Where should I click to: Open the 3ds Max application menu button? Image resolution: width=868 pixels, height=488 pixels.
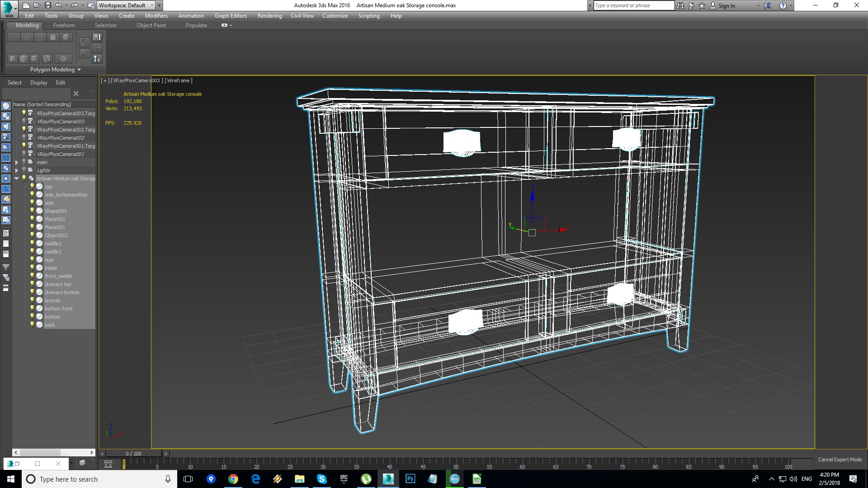pyautogui.click(x=9, y=9)
